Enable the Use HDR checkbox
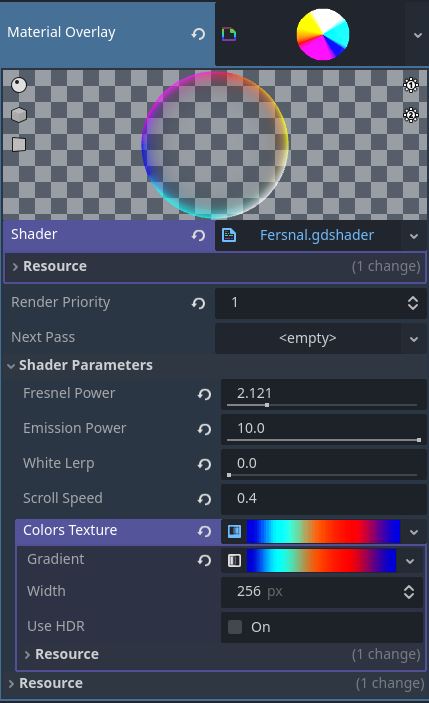This screenshot has width=429, height=703. tap(235, 627)
